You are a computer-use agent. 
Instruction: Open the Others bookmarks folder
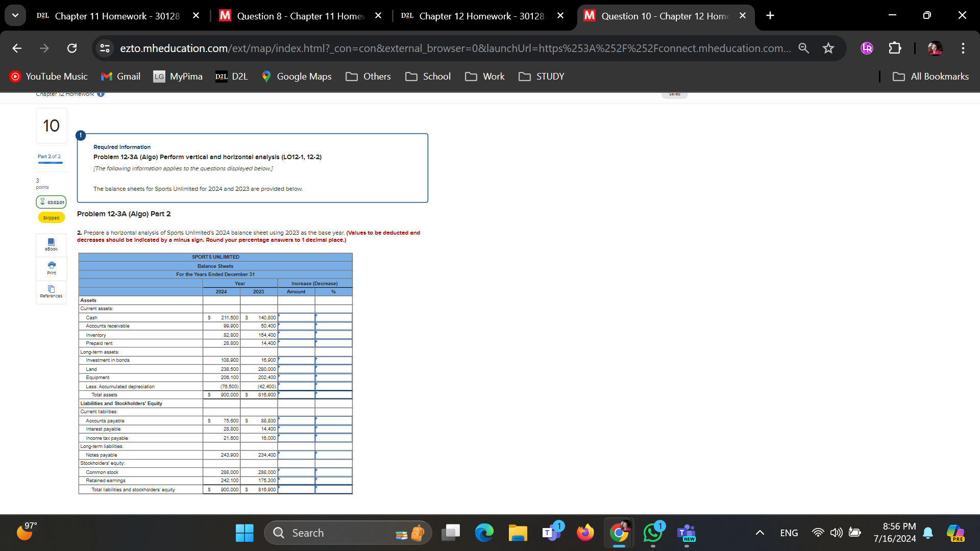coord(368,77)
